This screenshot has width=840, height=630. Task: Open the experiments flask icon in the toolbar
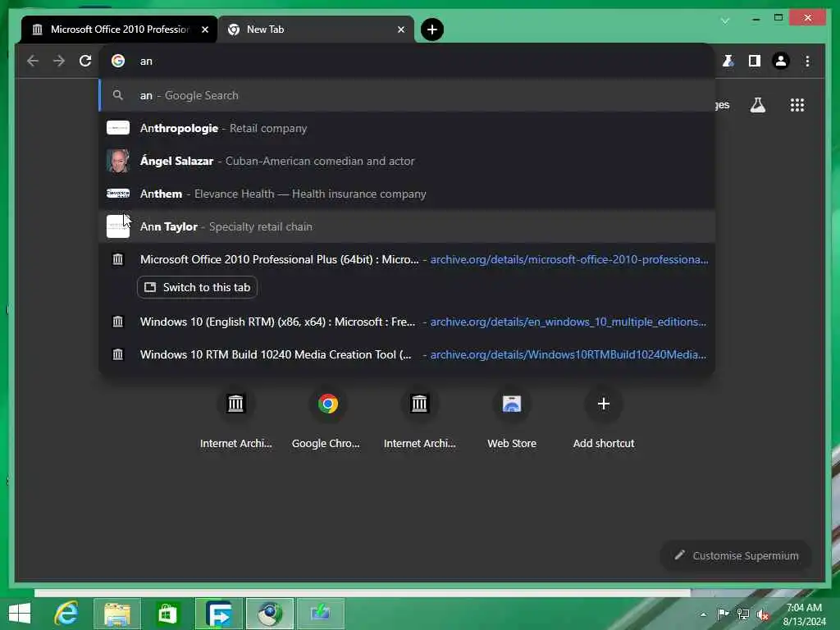[728, 61]
